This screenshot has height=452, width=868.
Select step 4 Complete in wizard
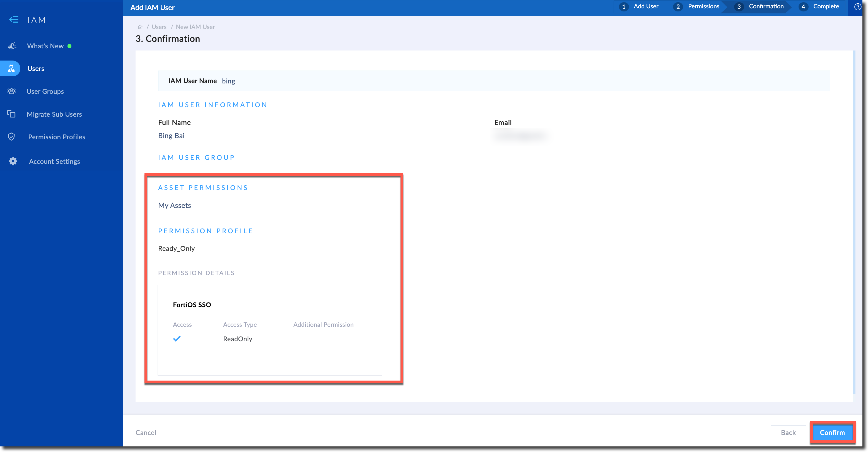click(819, 6)
